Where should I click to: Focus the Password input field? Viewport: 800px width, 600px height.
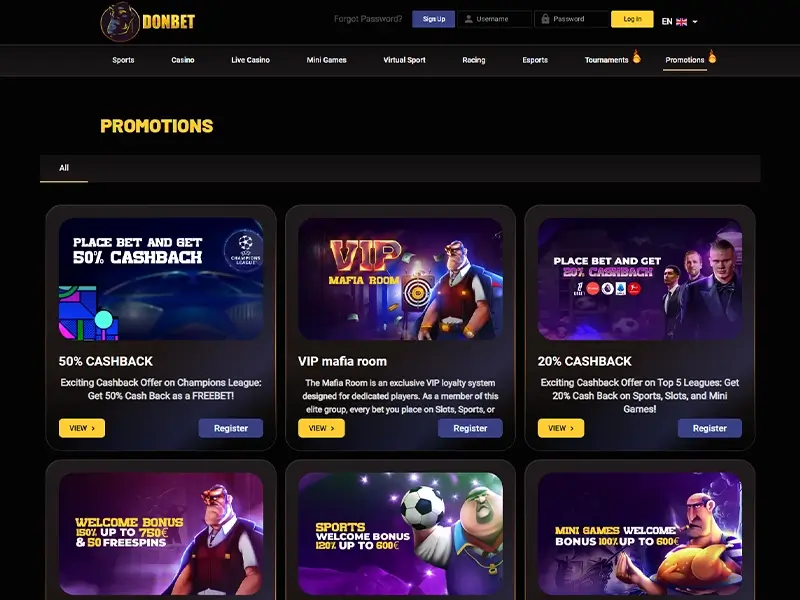coord(571,19)
